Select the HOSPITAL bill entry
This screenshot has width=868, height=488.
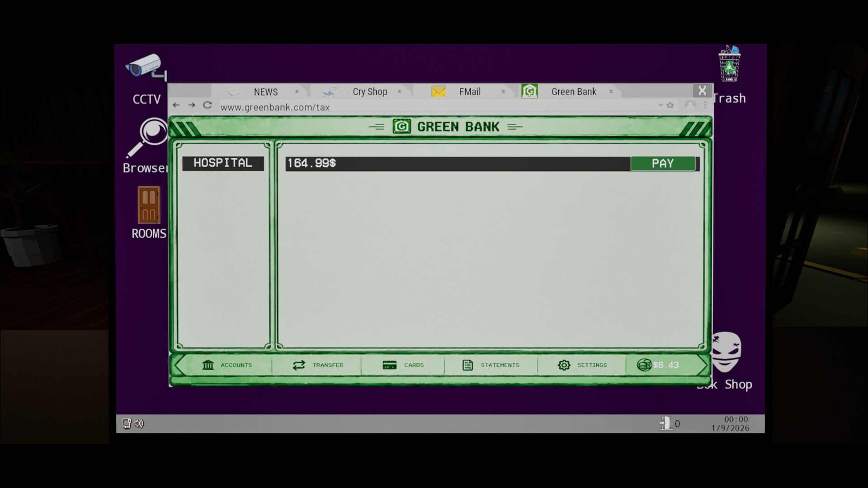223,163
